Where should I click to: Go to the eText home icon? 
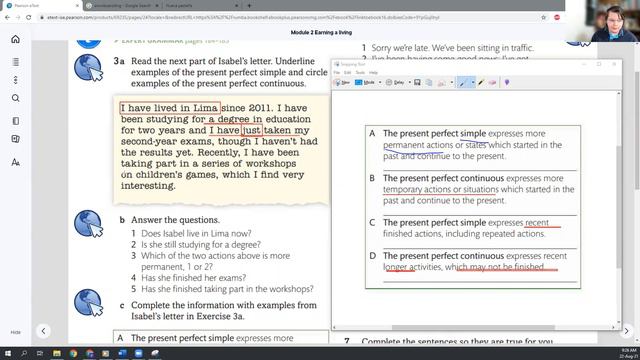point(16,39)
